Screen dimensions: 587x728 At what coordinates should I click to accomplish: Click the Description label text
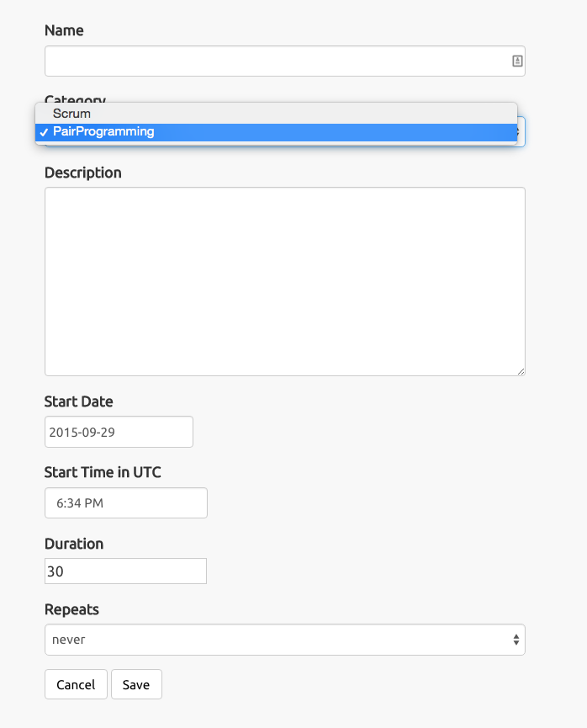pos(82,173)
